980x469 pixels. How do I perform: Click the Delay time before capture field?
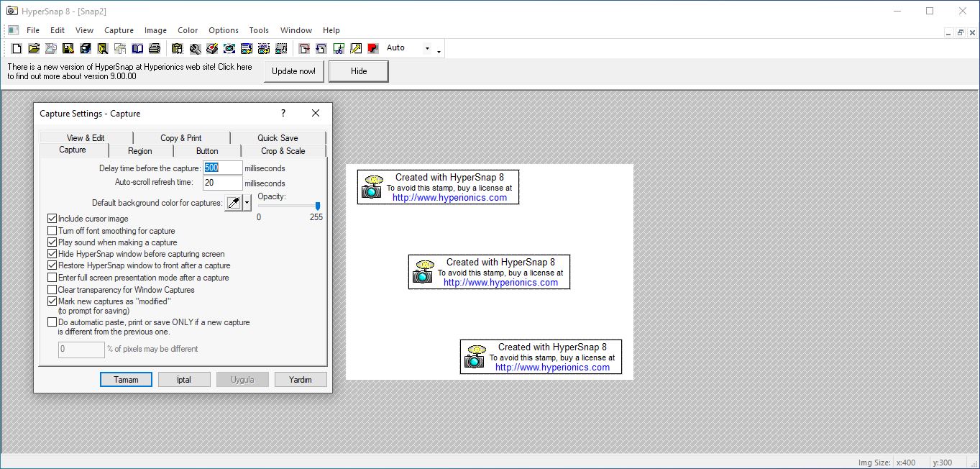222,168
